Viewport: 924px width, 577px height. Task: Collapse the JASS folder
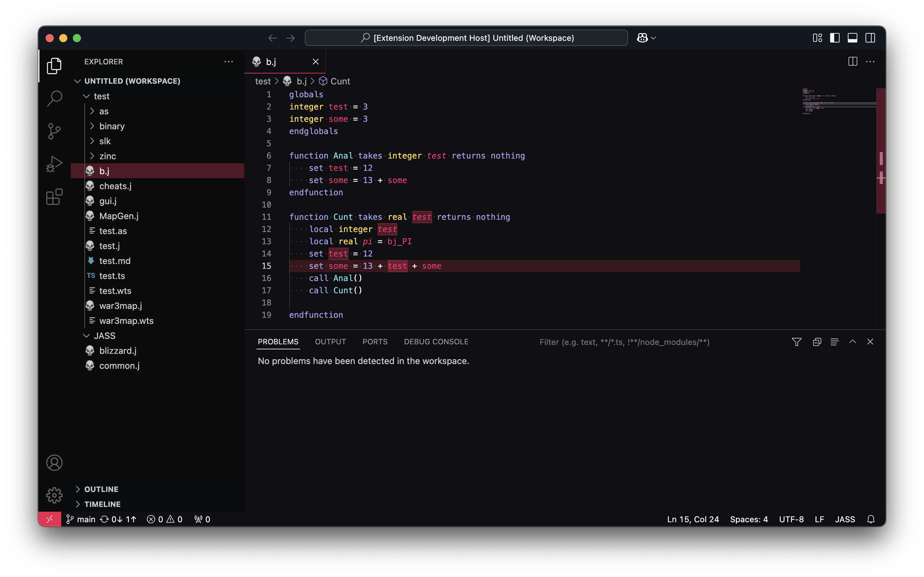(x=104, y=335)
